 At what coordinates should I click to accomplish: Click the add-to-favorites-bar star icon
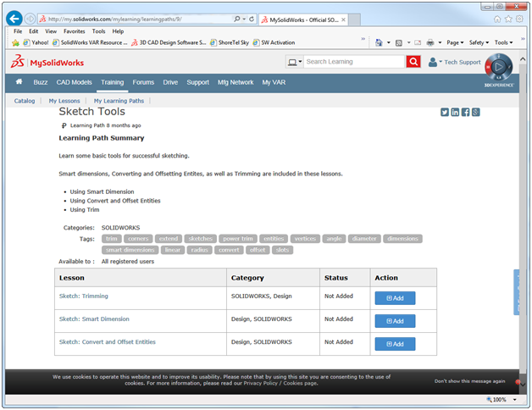coord(15,42)
